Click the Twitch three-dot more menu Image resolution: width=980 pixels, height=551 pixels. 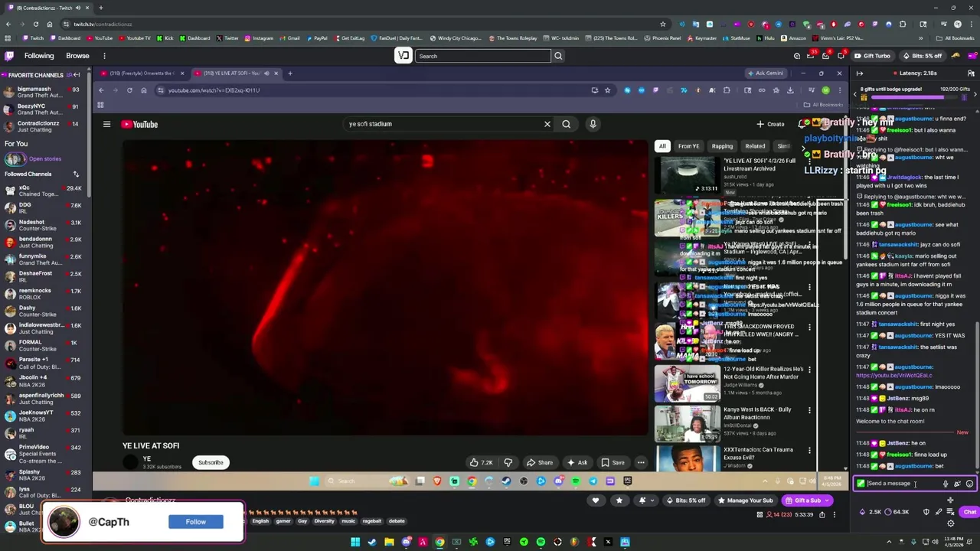tap(104, 56)
